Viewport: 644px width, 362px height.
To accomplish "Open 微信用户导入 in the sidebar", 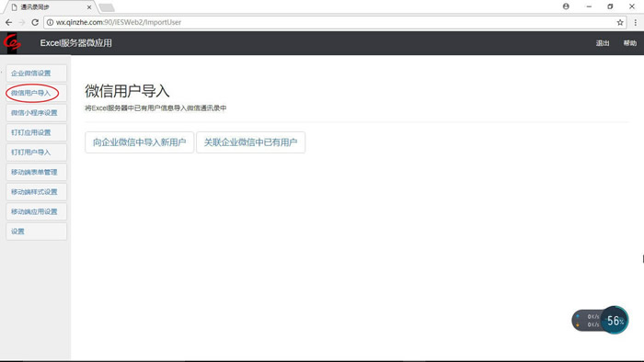I will tap(37, 93).
